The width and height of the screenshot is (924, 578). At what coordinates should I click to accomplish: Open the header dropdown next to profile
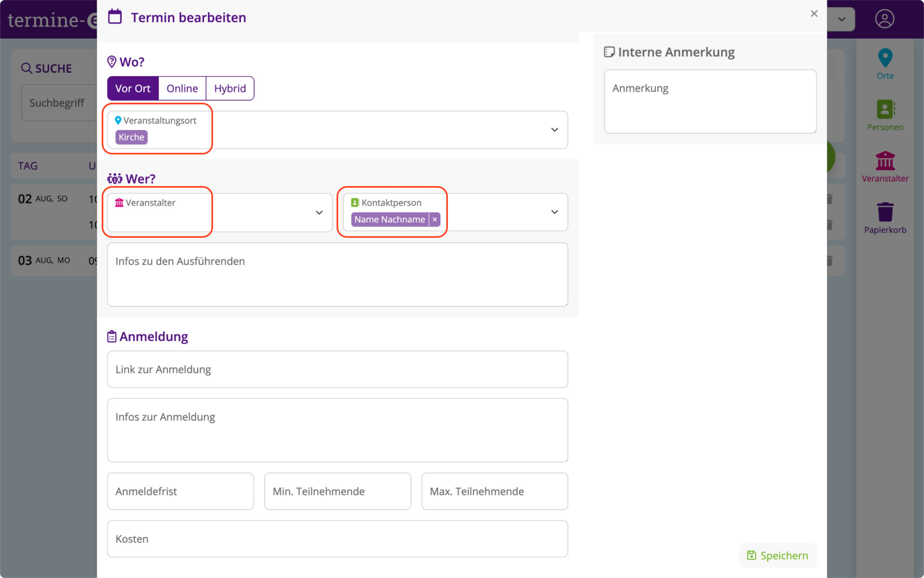[841, 19]
